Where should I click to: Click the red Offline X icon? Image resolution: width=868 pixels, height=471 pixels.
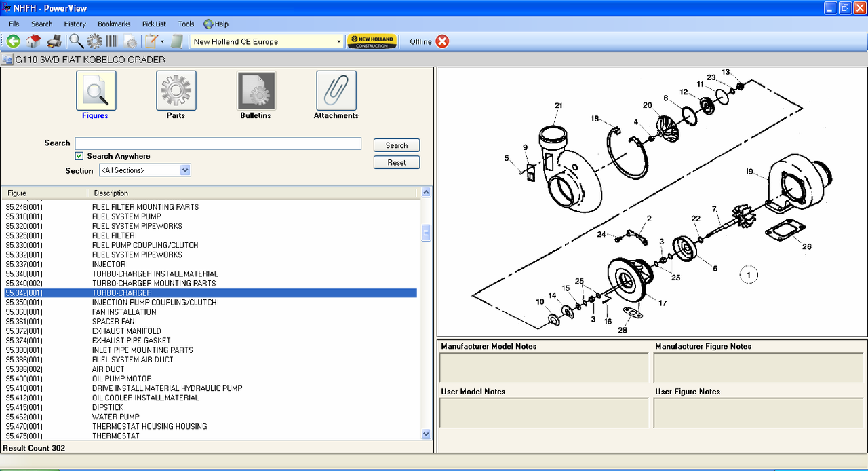coord(442,41)
